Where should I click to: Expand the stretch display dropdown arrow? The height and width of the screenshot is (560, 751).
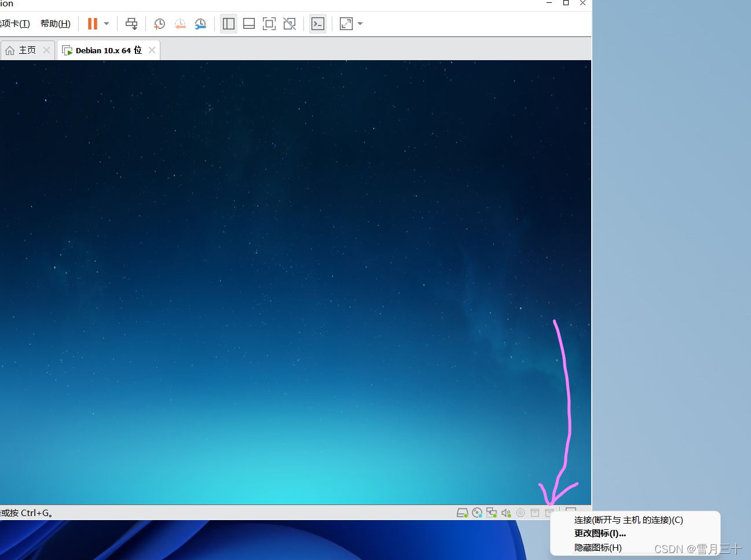360,24
